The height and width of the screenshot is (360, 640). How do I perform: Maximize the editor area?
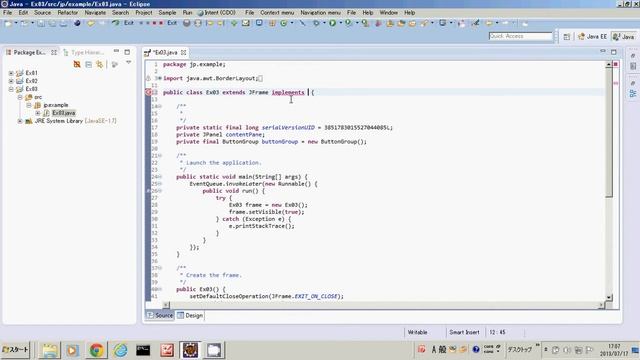613,52
